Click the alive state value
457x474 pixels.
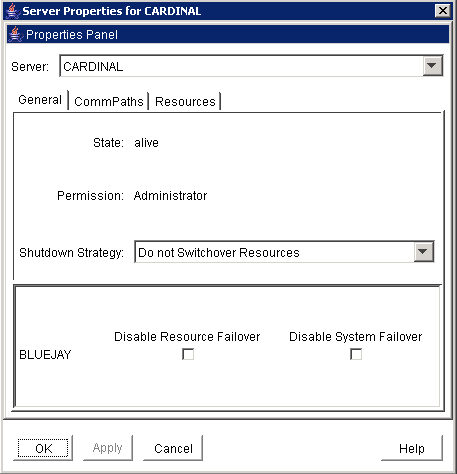pos(146,143)
